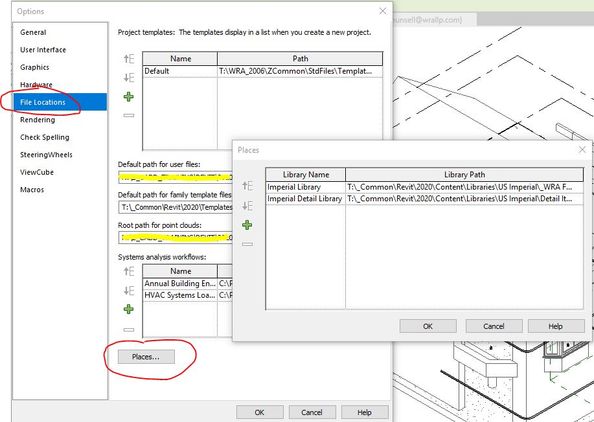Screen dimensions: 594x422
Task: Cancel the Options dialog
Action: point(312,412)
